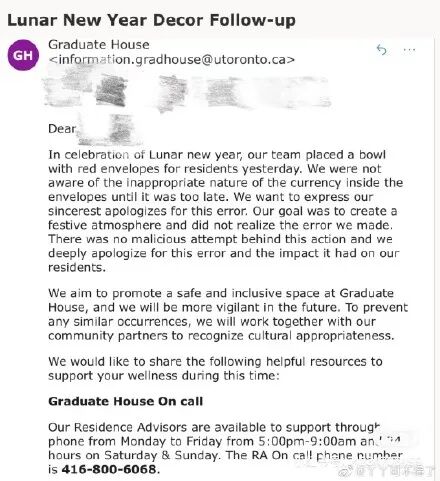Image resolution: width=440 pixels, height=481 pixels.
Task: Select sender name Graduate House
Action: click(99, 45)
